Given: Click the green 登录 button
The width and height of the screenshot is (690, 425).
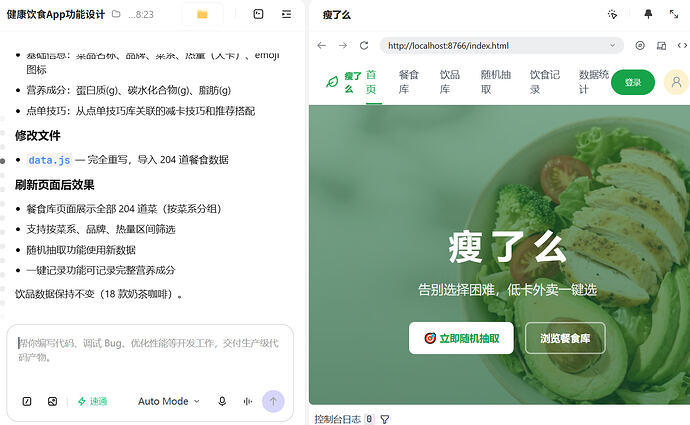Looking at the screenshot, I should [x=633, y=82].
